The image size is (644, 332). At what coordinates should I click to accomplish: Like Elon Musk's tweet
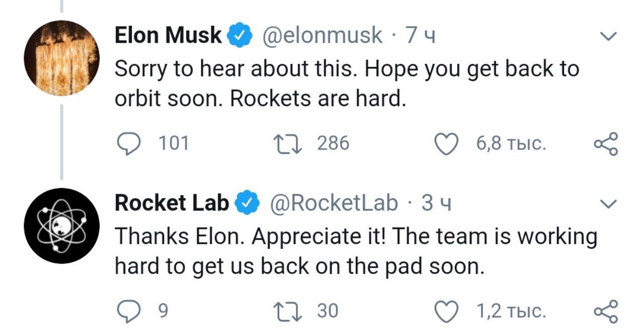445,144
